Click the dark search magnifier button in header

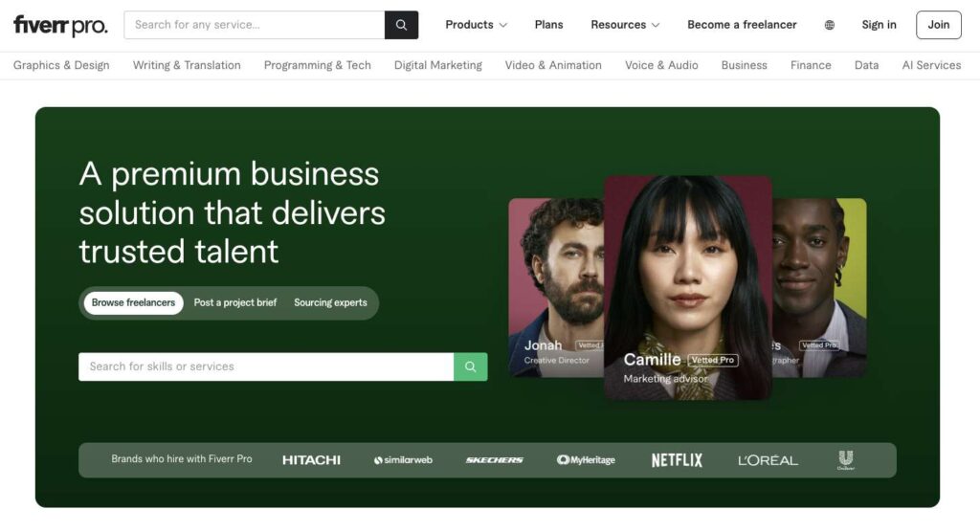click(401, 25)
